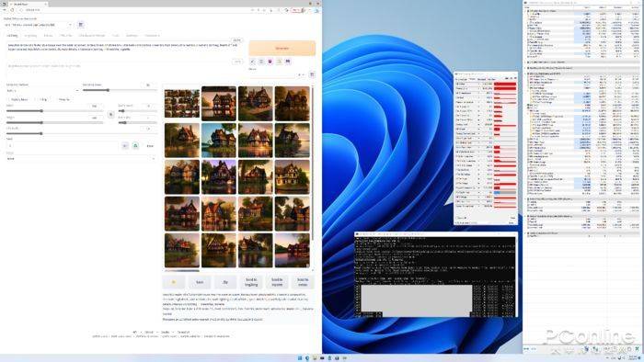Open the GPU Clock sensor dropdown in GPU-Z
Viewport: 644px width, 362px height.
[478, 84]
